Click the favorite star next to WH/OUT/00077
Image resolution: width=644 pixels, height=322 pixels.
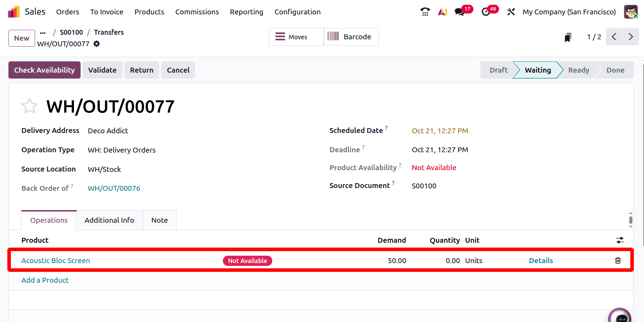coord(29,106)
